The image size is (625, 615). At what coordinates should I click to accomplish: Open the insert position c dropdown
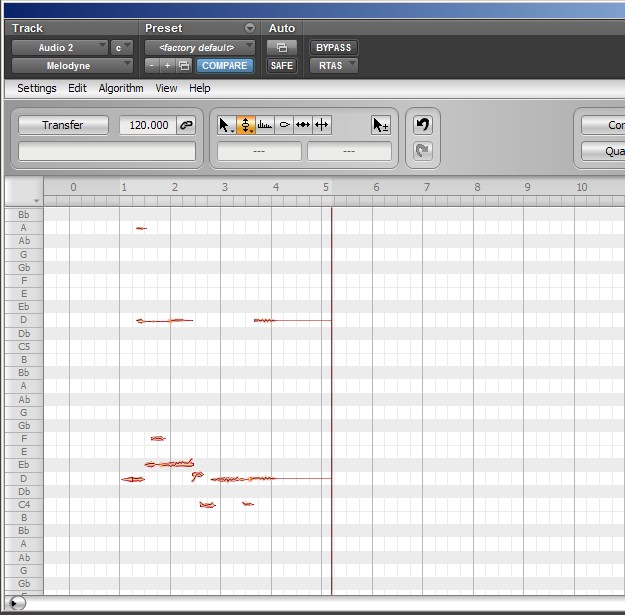(122, 48)
